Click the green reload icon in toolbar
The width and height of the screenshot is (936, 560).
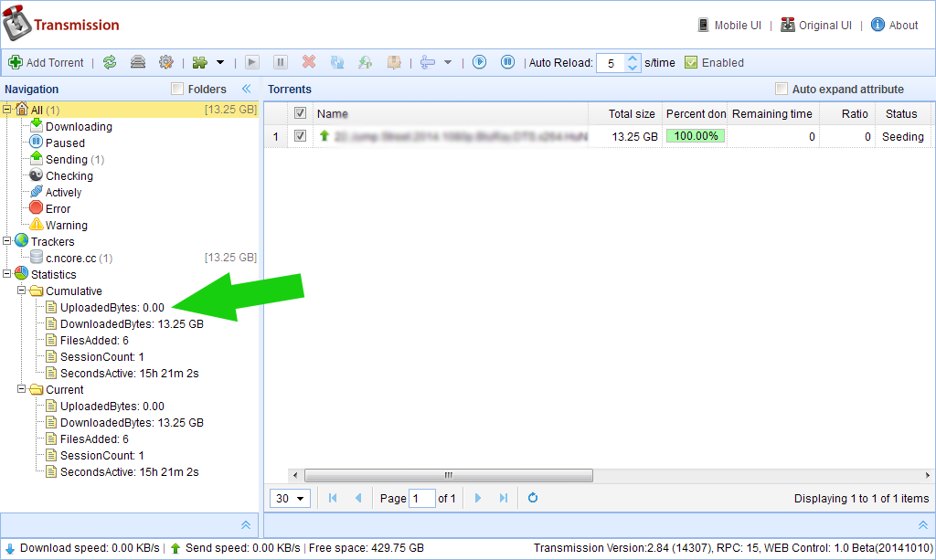(x=110, y=62)
